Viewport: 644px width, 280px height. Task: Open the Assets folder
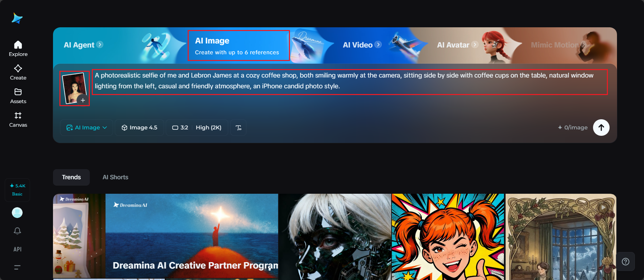[x=18, y=96]
